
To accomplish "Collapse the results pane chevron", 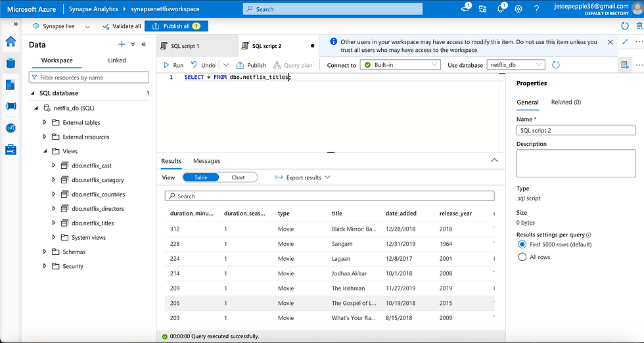I will click(494, 160).
